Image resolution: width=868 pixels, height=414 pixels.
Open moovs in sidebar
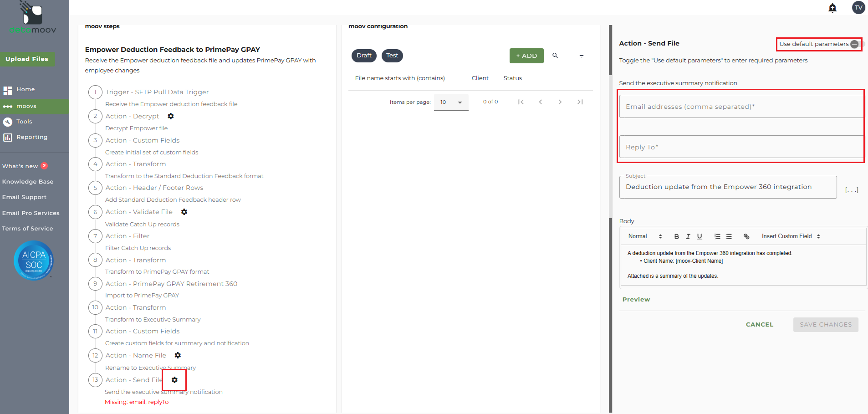[x=35, y=106]
